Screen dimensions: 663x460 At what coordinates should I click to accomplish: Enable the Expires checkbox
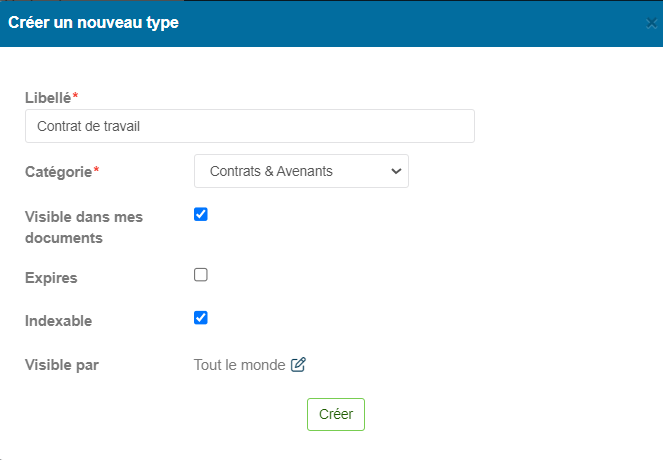201,275
